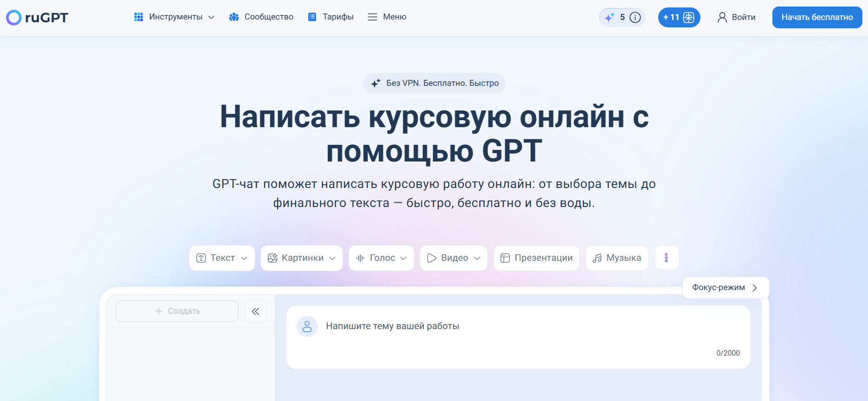Click the topic input field 'Напишите тему вашей работы'
Screen dimensions: 868x401
(x=518, y=337)
